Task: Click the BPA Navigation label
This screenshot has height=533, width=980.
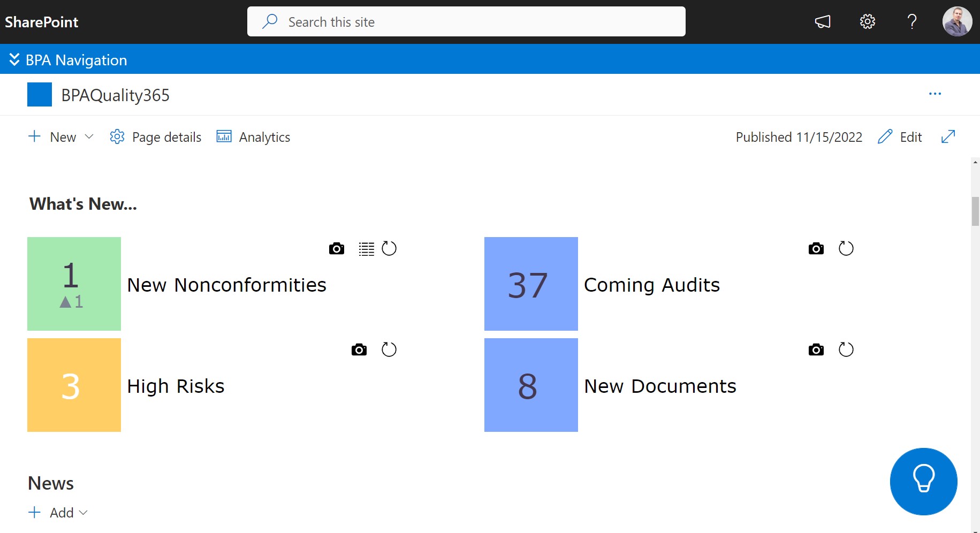Action: [77, 60]
